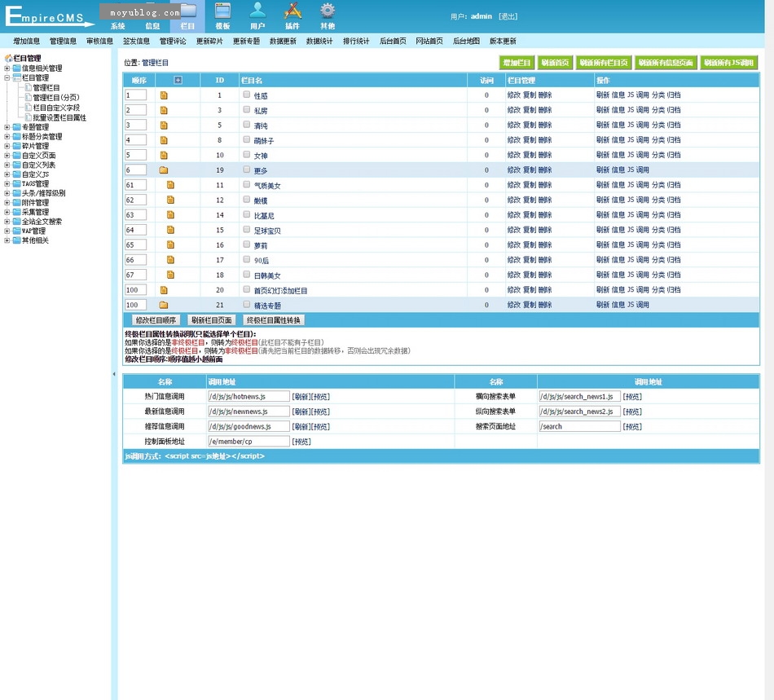Click 修改 link in the 萝莉 row
The image size is (774, 700).
click(x=514, y=244)
